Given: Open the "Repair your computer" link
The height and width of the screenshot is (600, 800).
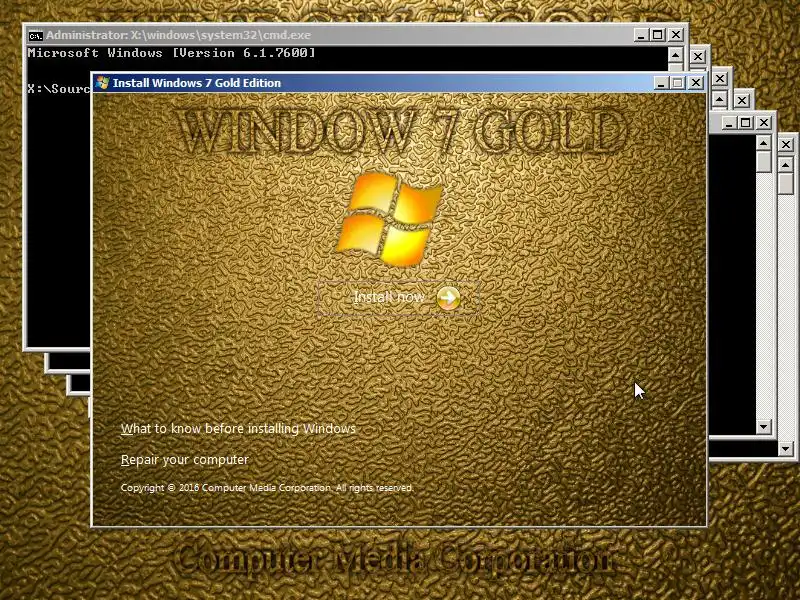Looking at the screenshot, I should pos(185,460).
